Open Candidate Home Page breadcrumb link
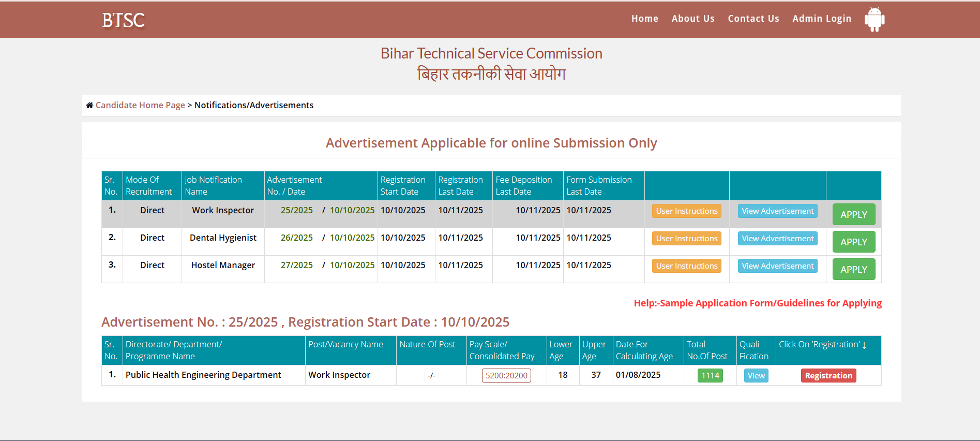Screen dimensions: 980x441 [140, 105]
